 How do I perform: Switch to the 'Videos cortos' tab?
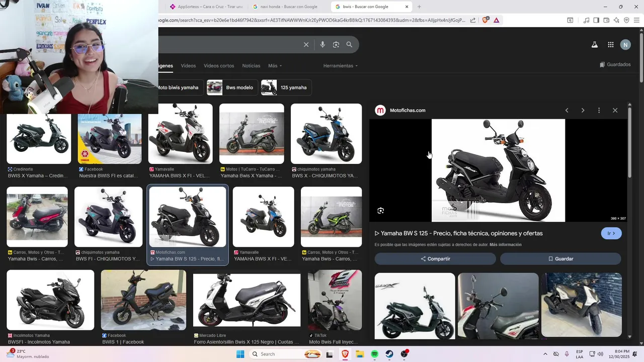tap(219, 66)
